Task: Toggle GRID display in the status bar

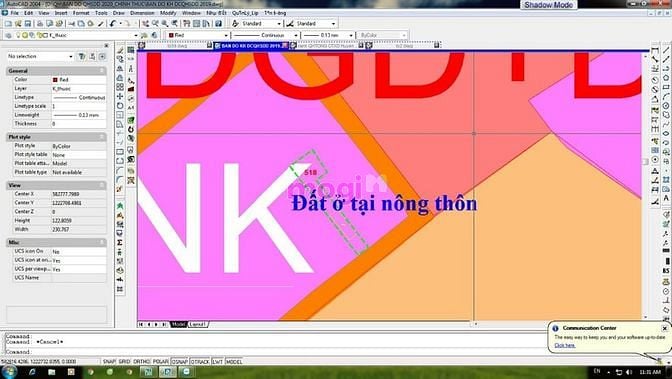Action: [x=124, y=361]
